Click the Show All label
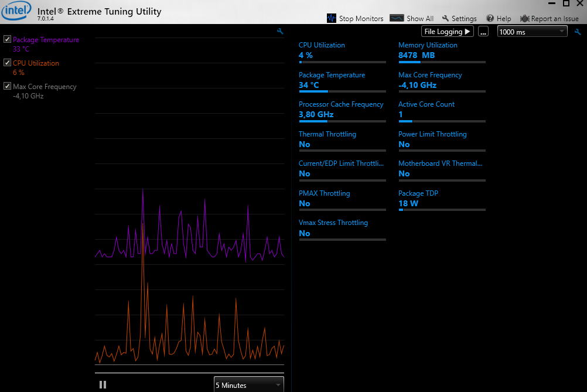 pos(420,18)
